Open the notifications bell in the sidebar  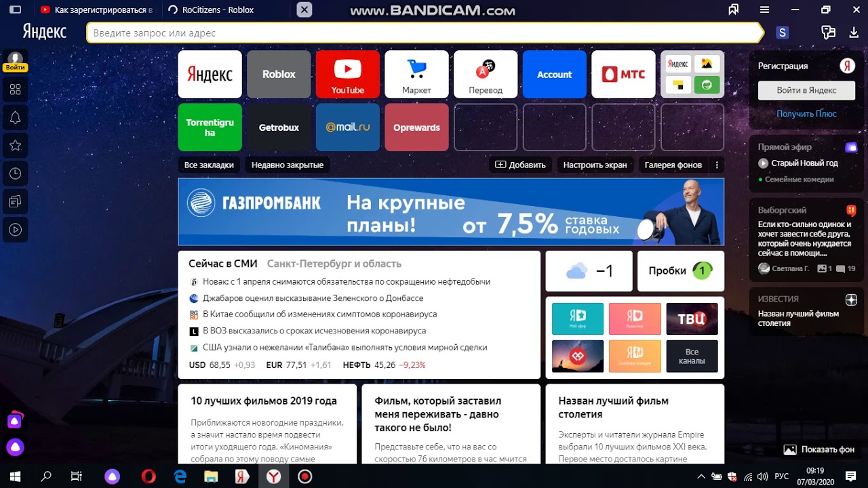pos(15,117)
